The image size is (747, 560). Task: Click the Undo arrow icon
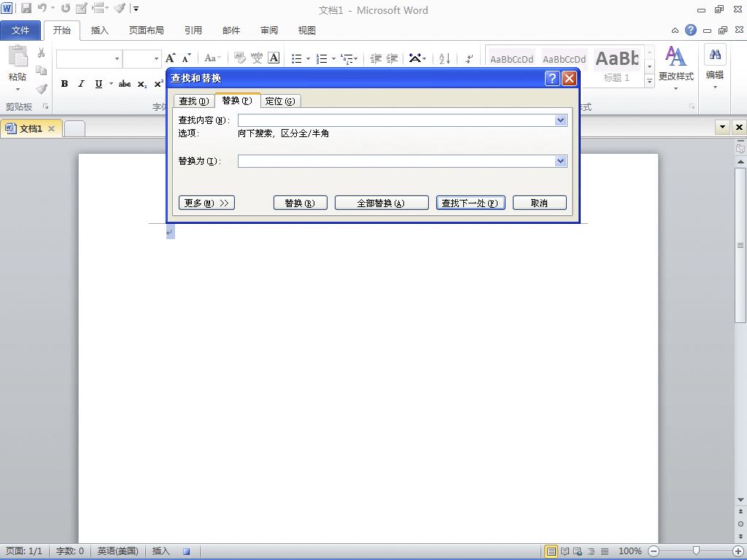42,8
